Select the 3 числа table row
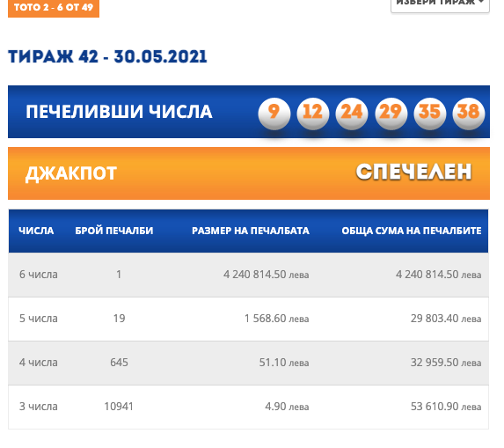Image resolution: width=504 pixels, height=448 pixels. pos(248,407)
